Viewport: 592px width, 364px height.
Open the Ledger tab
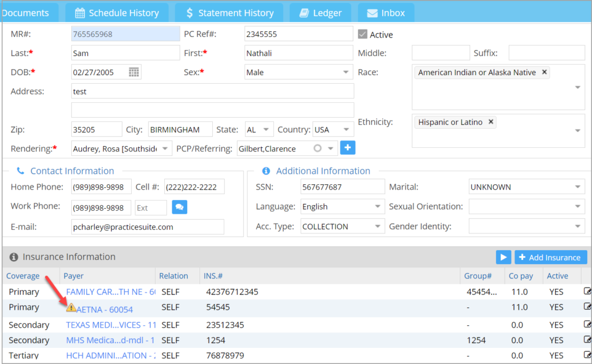(x=320, y=13)
